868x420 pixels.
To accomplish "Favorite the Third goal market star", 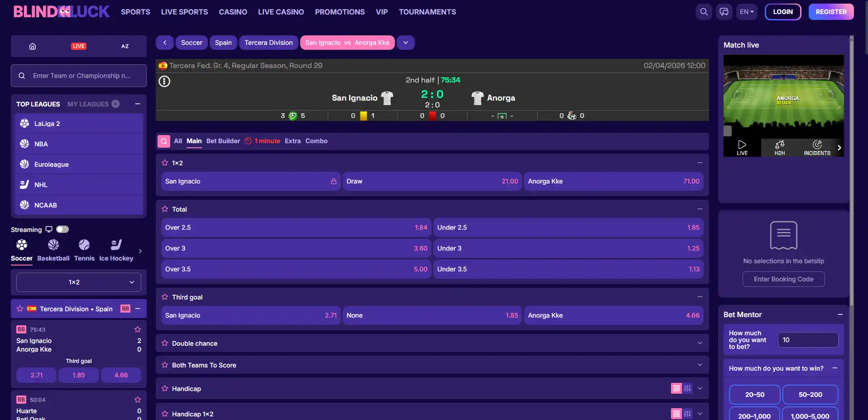I will (165, 297).
